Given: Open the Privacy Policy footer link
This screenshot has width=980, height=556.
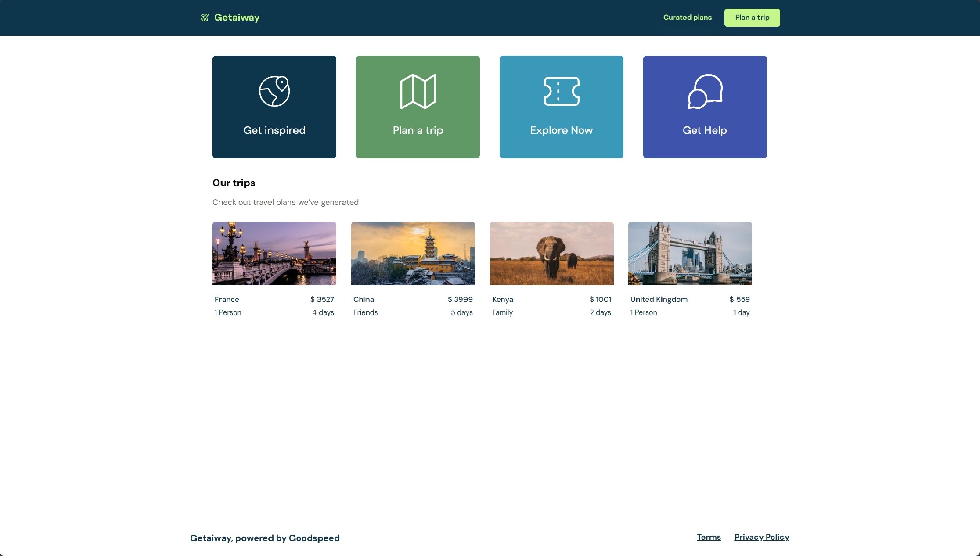Looking at the screenshot, I should click(761, 537).
